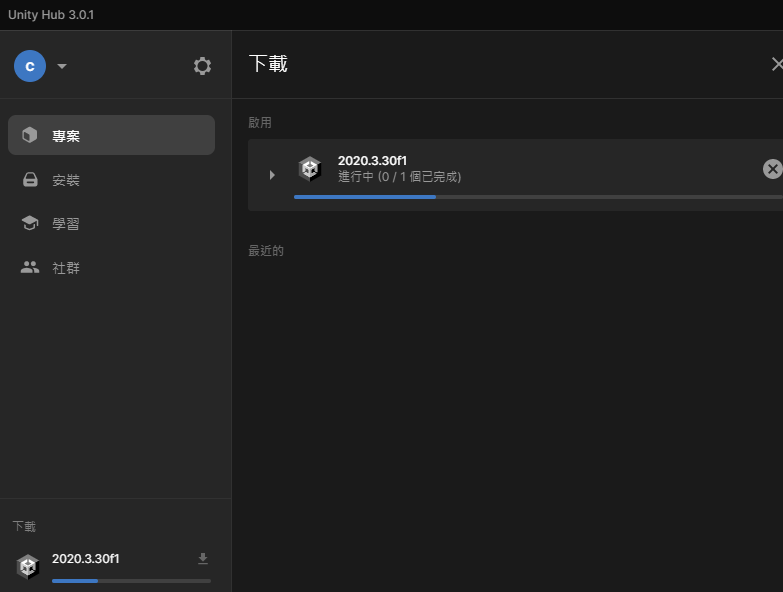Click the Projects cube icon
This screenshot has height=592, width=783.
coord(29,135)
